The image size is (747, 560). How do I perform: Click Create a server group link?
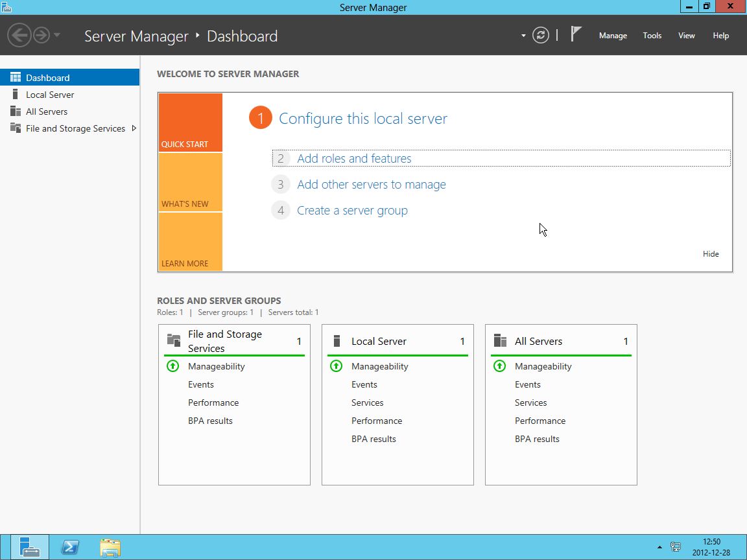point(352,211)
